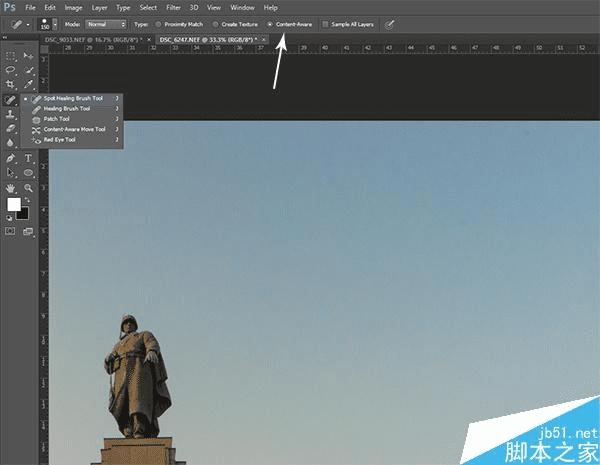Toggle the Sample All Layers checkbox
Screen dimensions: 600x465
[325, 23]
